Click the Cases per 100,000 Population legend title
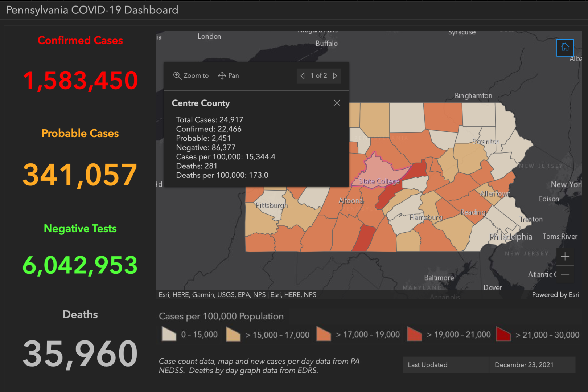 point(221,316)
